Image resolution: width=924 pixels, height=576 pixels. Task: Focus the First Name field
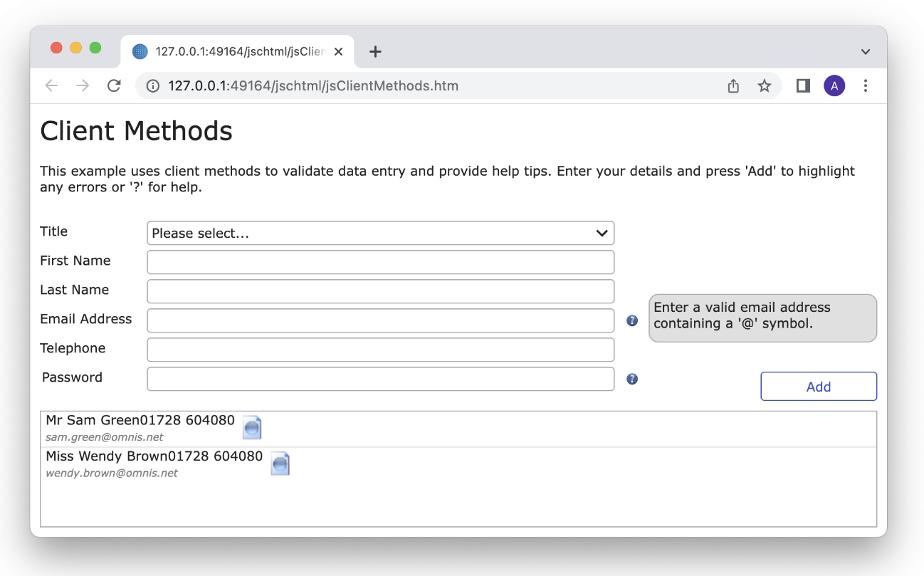coord(380,262)
